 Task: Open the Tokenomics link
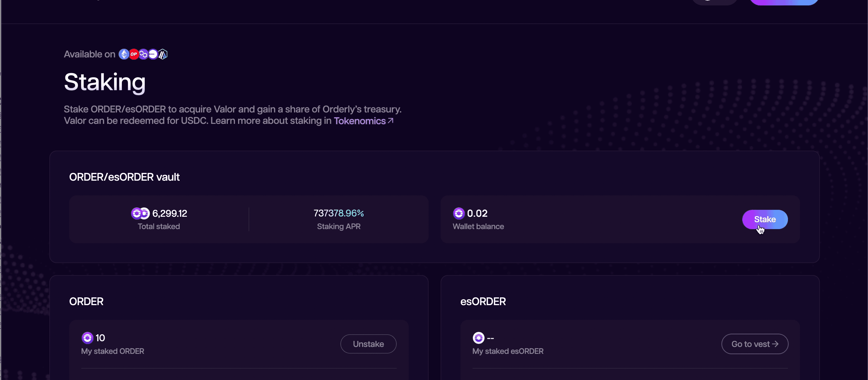[x=360, y=121]
